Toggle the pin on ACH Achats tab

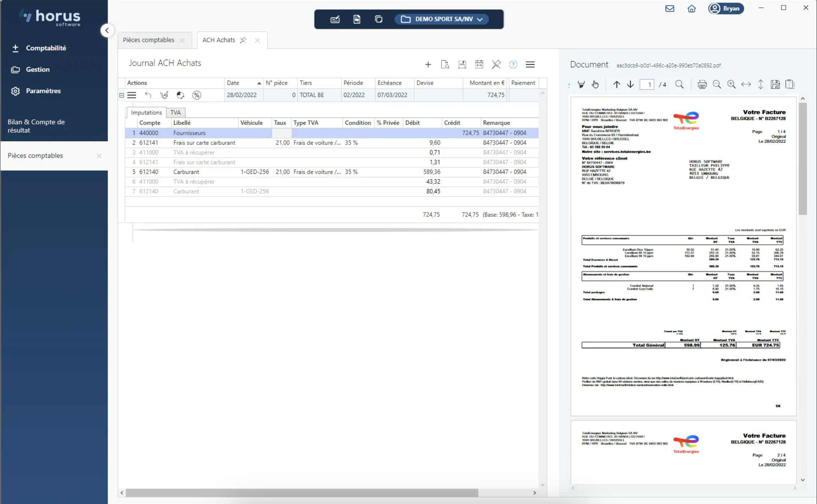tap(243, 40)
